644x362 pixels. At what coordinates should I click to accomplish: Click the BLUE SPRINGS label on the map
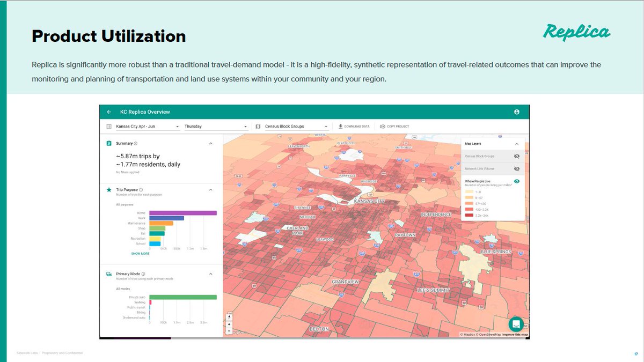496,252
